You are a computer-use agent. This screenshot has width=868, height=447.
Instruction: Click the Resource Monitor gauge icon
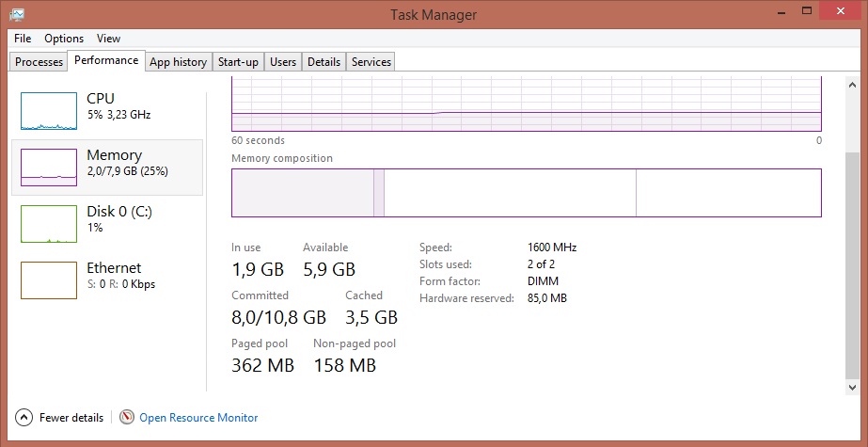pos(127,417)
